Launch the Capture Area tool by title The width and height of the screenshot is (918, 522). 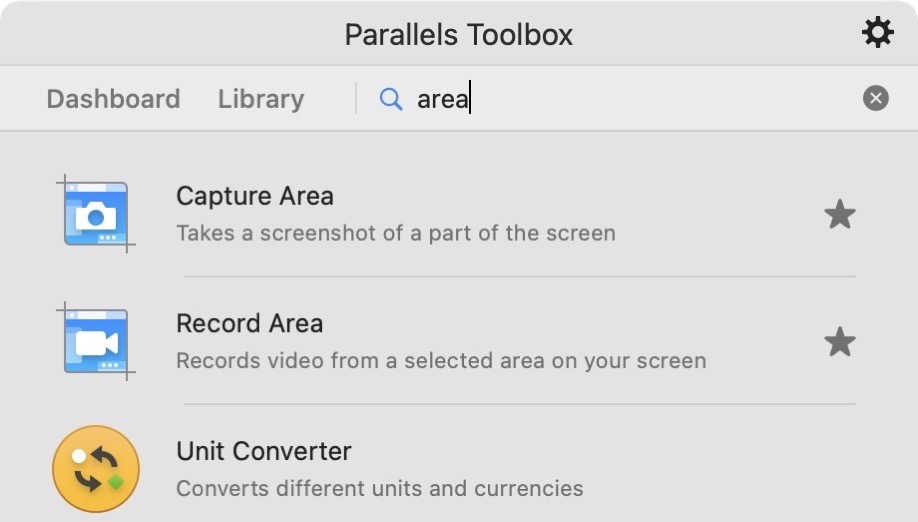pos(254,196)
